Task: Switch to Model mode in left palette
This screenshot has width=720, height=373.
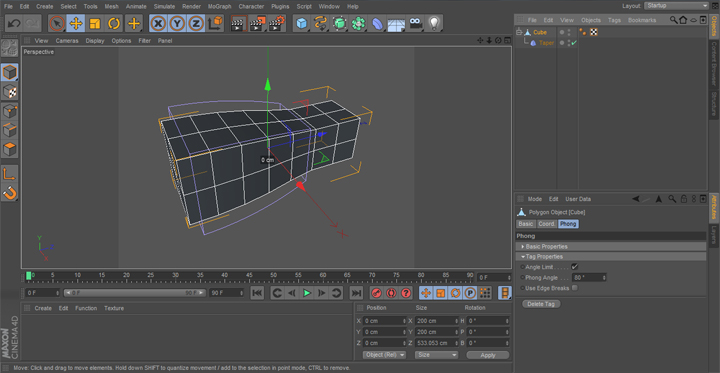Action: (10, 73)
